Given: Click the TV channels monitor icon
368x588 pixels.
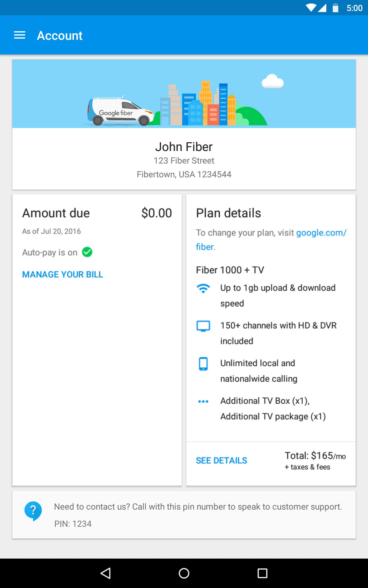Looking at the screenshot, I should pos(203,326).
